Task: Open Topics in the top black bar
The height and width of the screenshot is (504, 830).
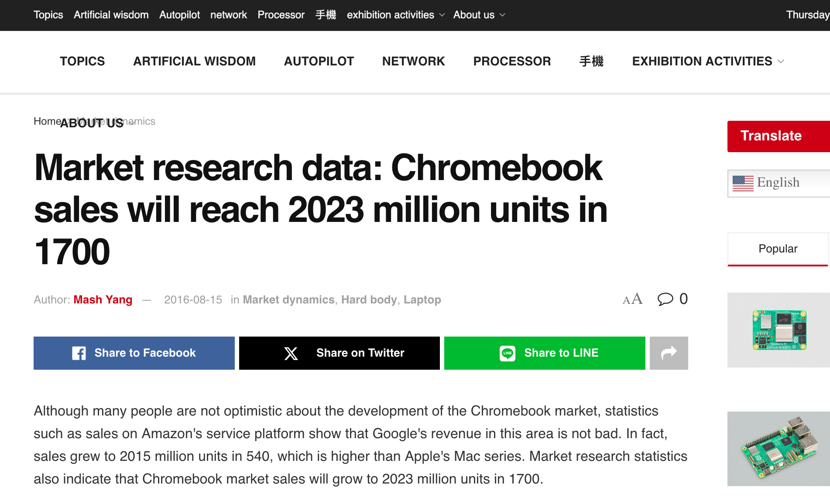Action: click(x=48, y=15)
